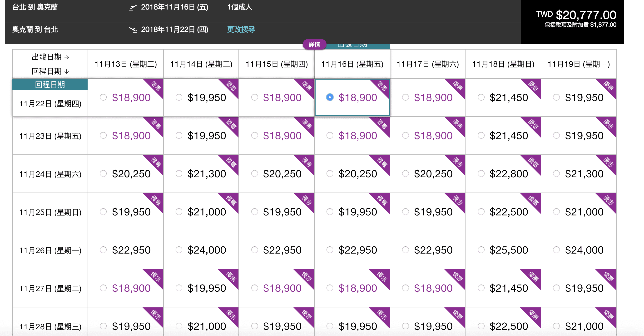The width and height of the screenshot is (644, 336).
Task: Pick the $25,500 fare for 11月18日 returning 11月26日
Action: [x=481, y=250]
